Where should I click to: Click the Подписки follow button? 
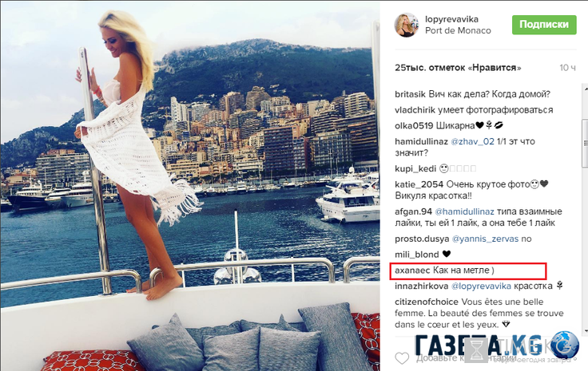click(x=544, y=25)
